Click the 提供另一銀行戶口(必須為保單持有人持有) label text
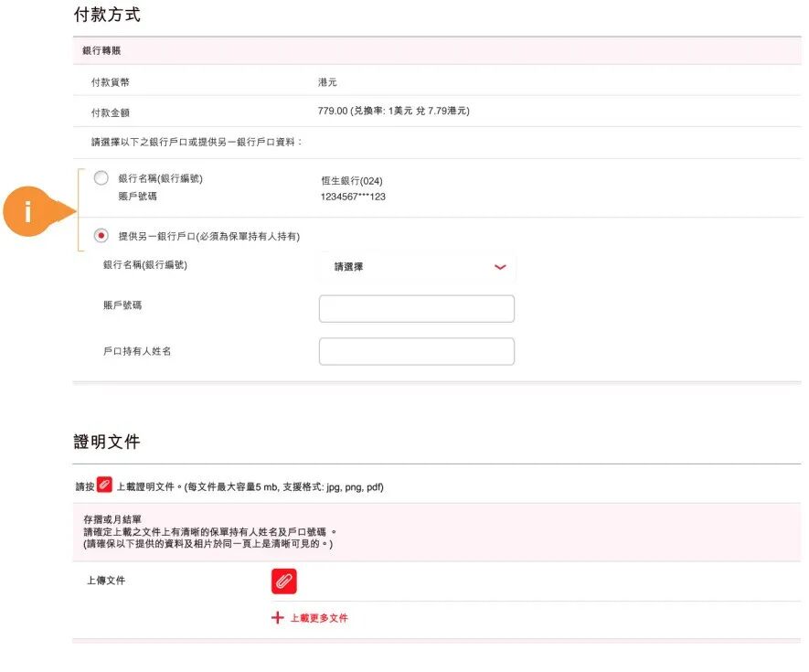 pyautogui.click(x=209, y=237)
